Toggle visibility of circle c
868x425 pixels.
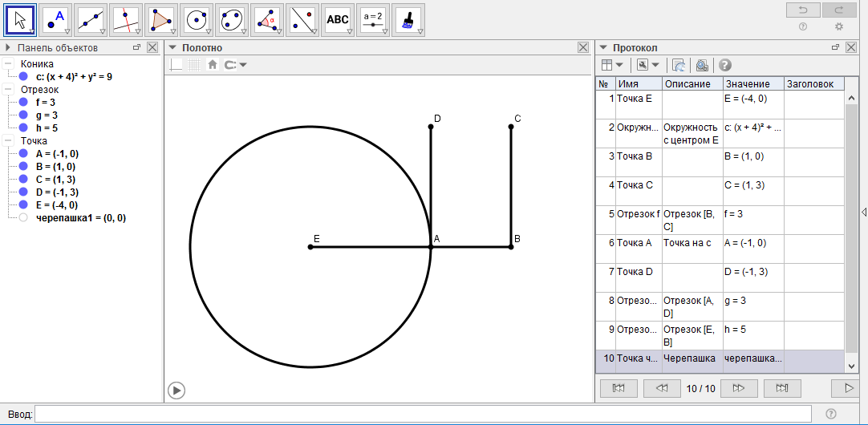[x=23, y=77]
